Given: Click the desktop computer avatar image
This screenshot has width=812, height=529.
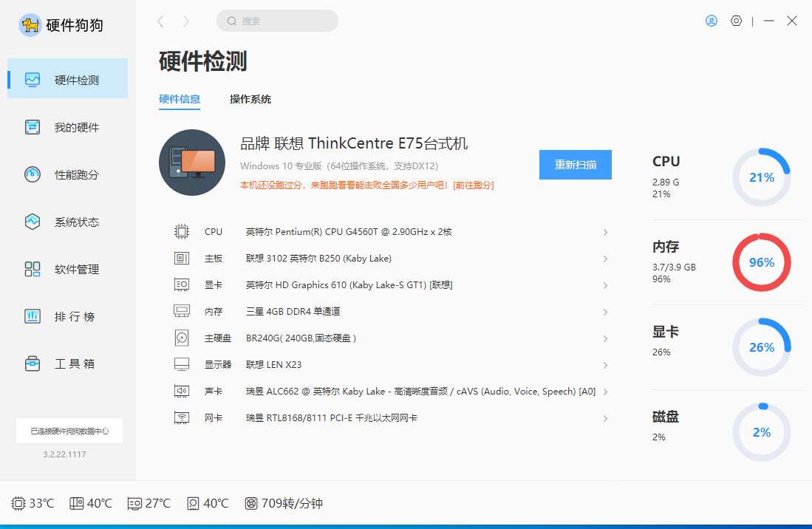Looking at the screenshot, I should tap(192, 163).
